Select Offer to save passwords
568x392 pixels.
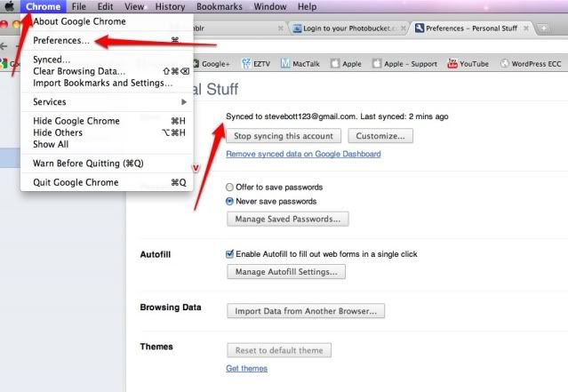click(x=229, y=188)
